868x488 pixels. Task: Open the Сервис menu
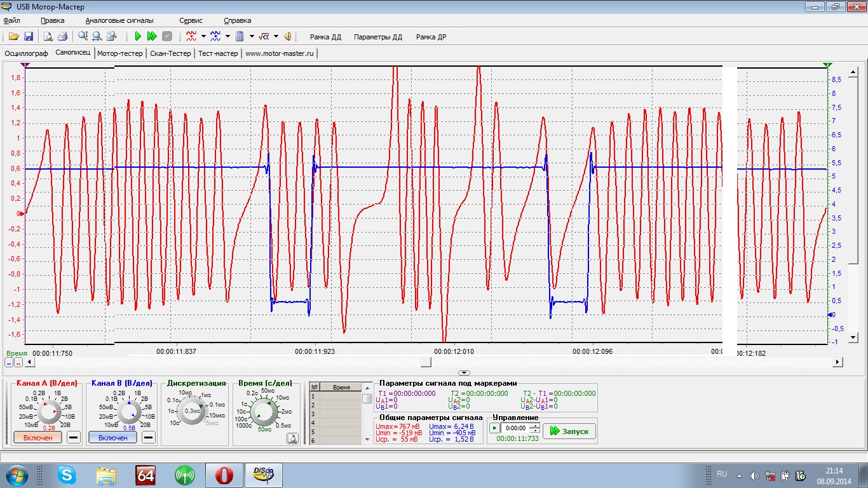point(191,20)
